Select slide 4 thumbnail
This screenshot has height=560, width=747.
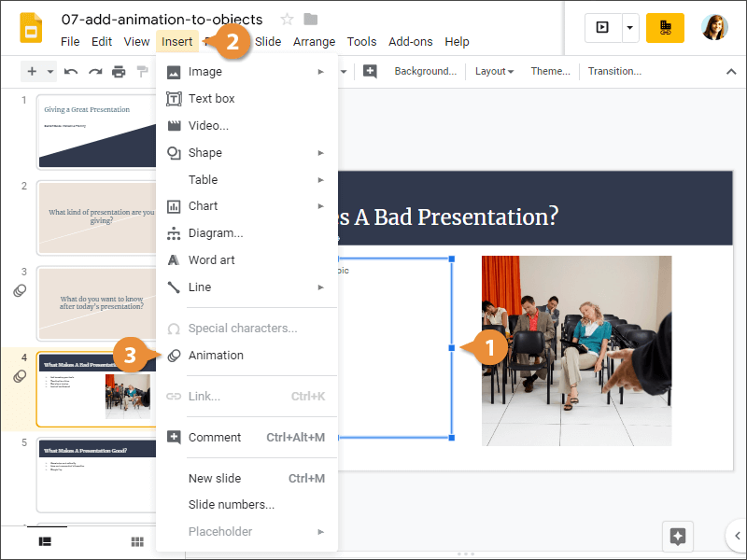[97, 389]
